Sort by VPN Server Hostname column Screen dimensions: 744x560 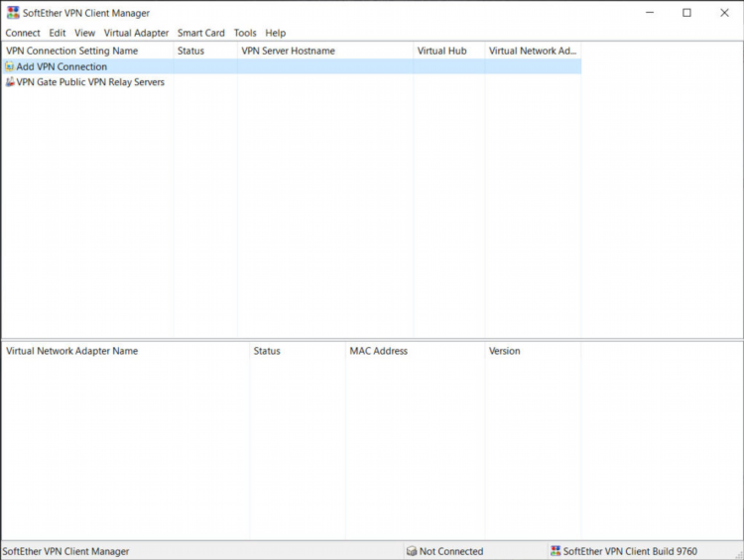[325, 51]
